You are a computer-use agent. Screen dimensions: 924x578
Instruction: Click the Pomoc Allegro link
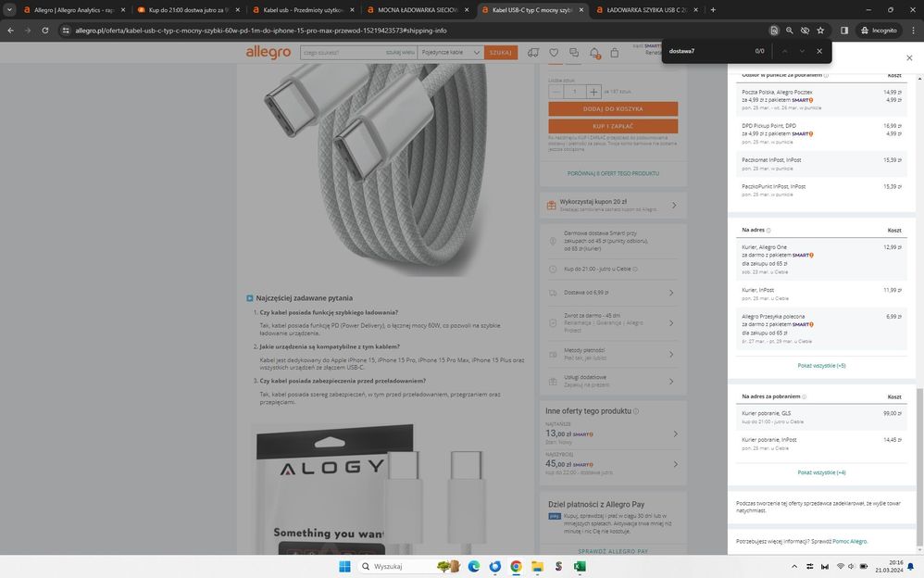pos(849,541)
